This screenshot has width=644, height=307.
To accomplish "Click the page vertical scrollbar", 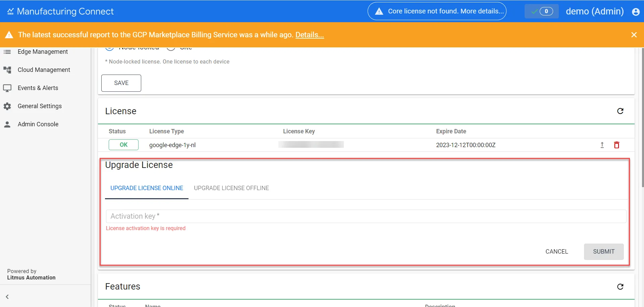I will 642,118.
